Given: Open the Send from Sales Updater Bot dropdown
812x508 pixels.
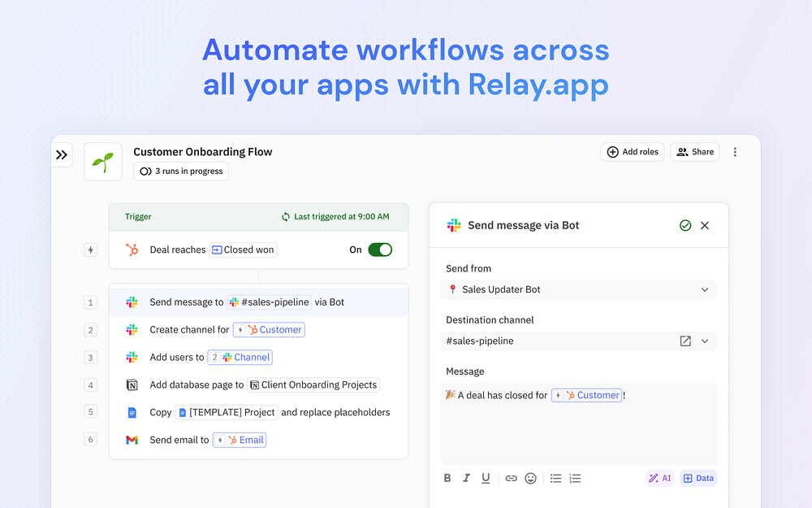Looking at the screenshot, I should pos(578,290).
